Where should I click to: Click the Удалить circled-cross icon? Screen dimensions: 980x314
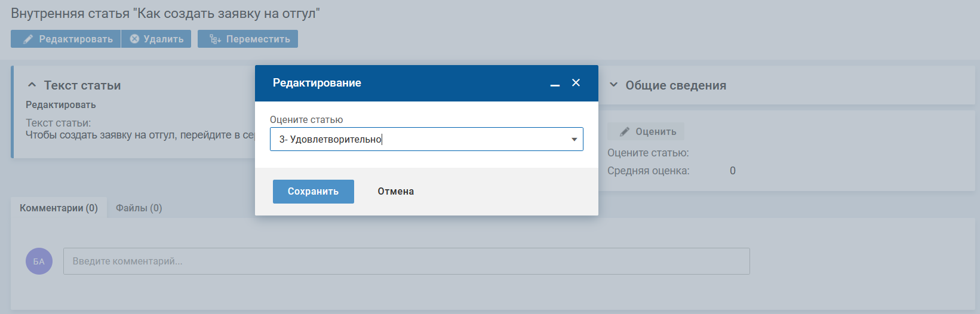134,39
